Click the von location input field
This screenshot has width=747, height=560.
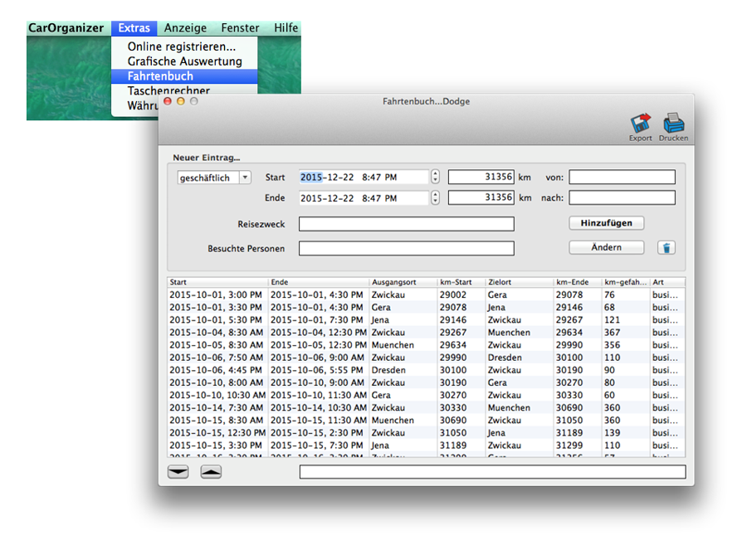click(x=622, y=178)
